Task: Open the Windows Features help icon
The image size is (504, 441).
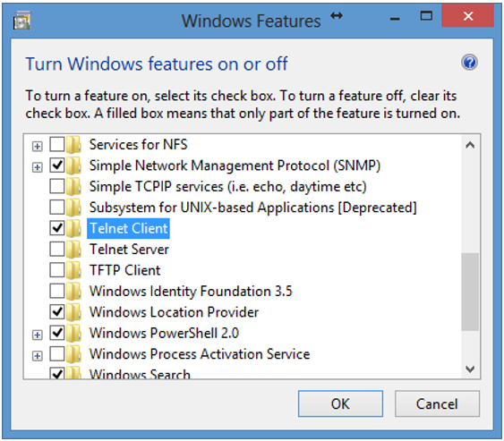Action: (469, 63)
